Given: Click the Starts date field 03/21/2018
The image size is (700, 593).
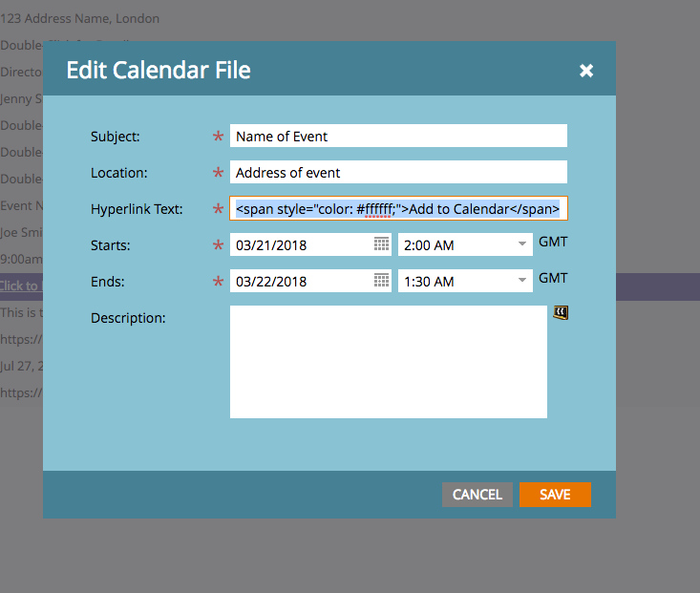Looking at the screenshot, I should (x=301, y=244).
